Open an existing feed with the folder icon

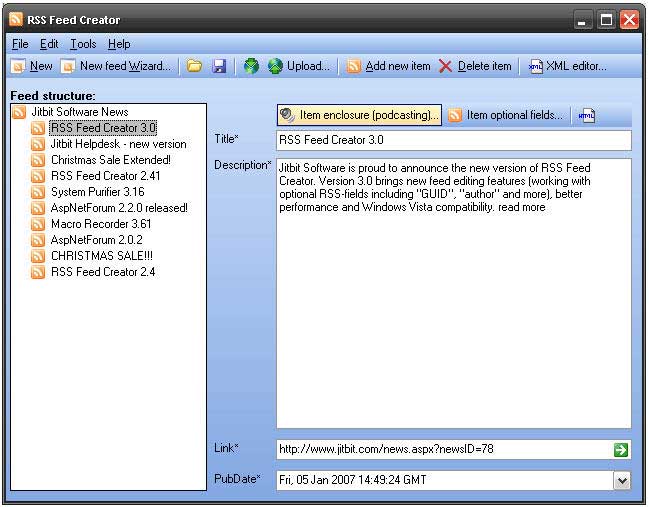pyautogui.click(x=194, y=66)
